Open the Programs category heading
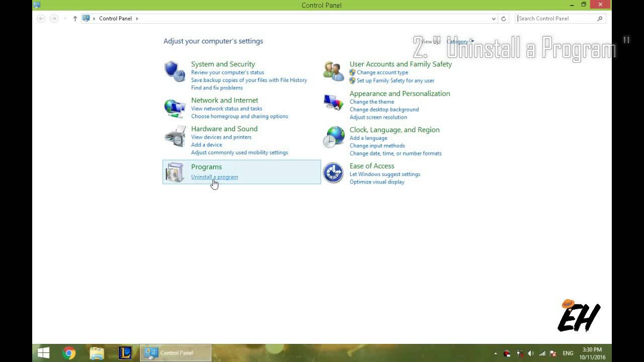Viewport: 644px width, 362px height. [206, 167]
